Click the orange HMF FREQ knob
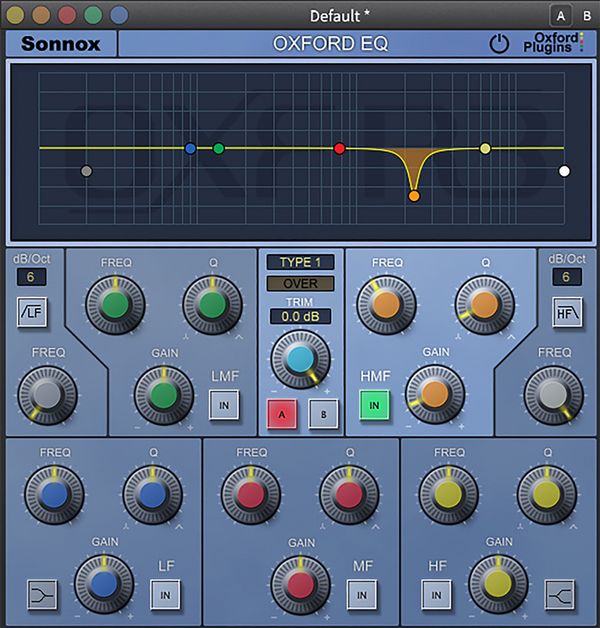600x628 pixels. click(386, 305)
